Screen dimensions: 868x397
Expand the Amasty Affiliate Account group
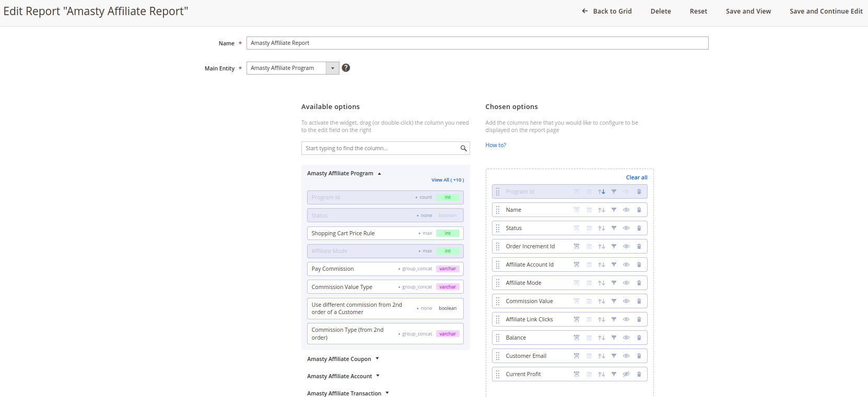tap(344, 376)
